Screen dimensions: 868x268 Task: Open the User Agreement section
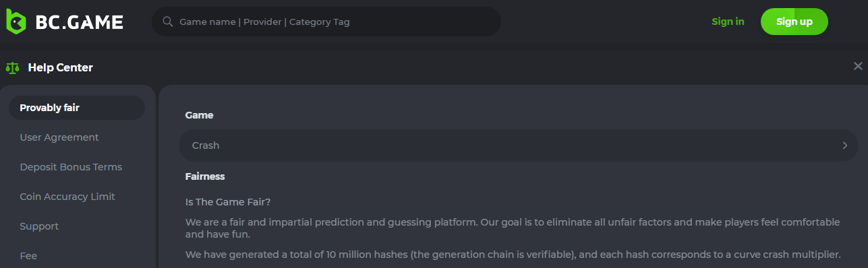[x=59, y=137]
